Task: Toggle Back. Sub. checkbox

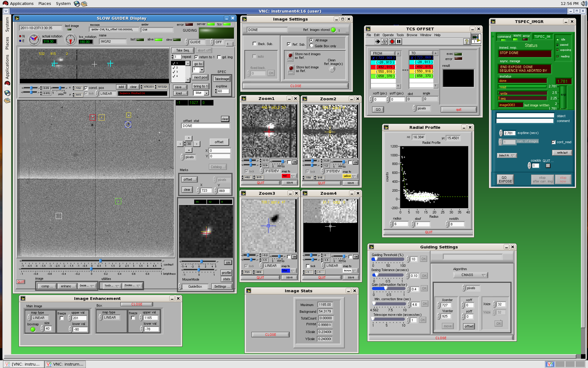Action: (254, 44)
